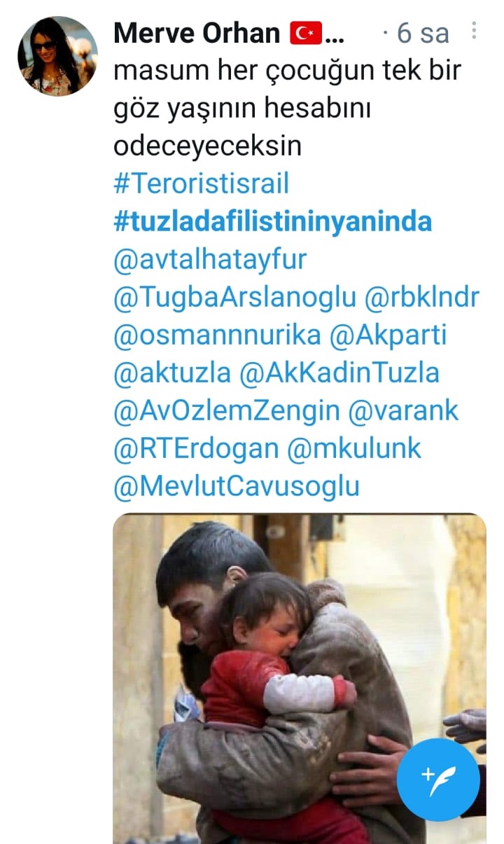Open the @varank mention
Image resolution: width=504 pixels, height=844 pixels.
404,410
